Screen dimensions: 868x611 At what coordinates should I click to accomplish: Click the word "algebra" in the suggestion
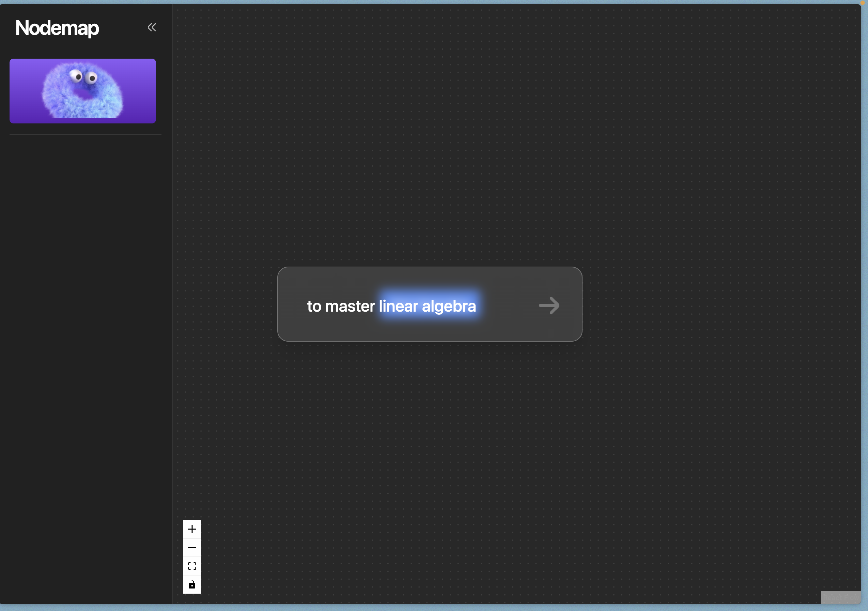click(449, 306)
